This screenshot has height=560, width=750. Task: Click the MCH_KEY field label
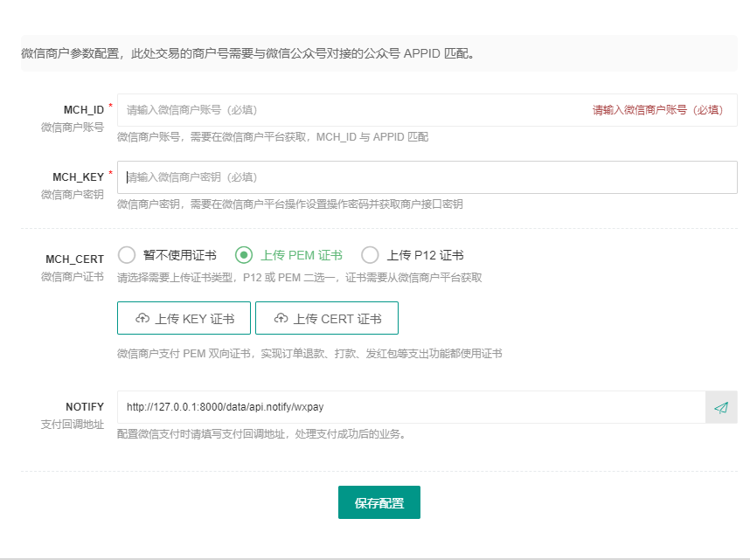[x=78, y=177]
